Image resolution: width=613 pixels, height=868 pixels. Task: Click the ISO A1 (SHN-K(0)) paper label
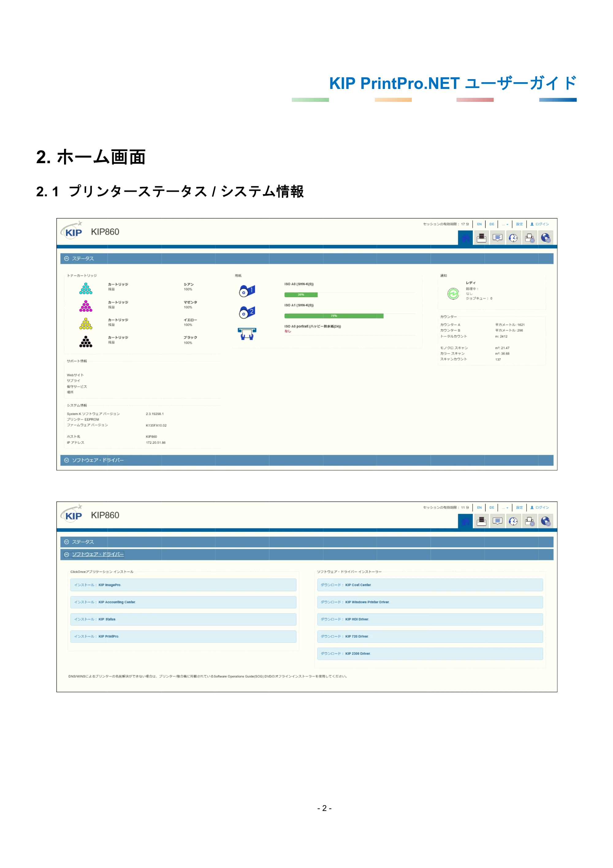(299, 305)
